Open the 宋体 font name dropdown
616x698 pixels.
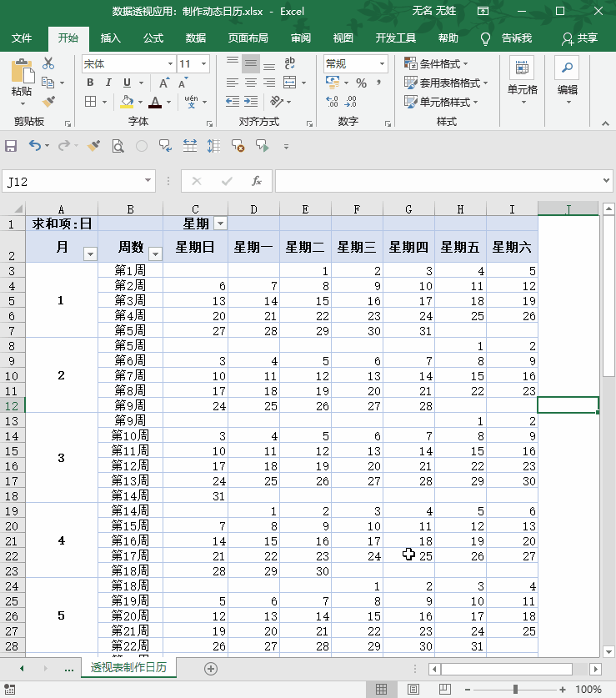[x=170, y=64]
